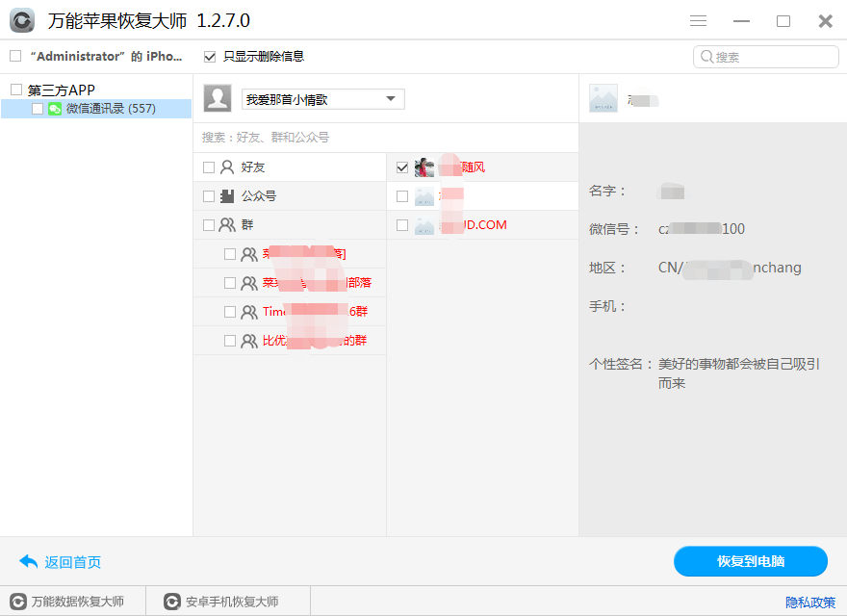Click the 安卓手机恢复大师 logo icon
847x616 pixels.
pyautogui.click(x=172, y=602)
